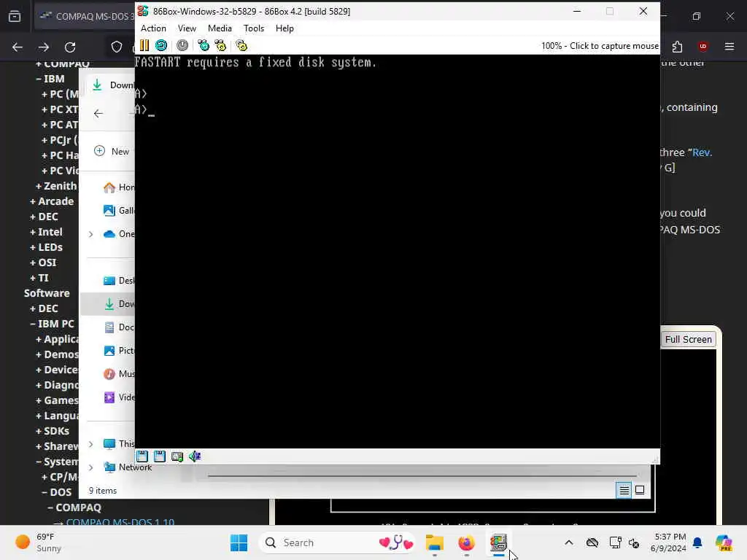Image resolution: width=747 pixels, height=560 pixels.
Task: Click the tracking protection shield icon
Action: pyautogui.click(x=117, y=47)
